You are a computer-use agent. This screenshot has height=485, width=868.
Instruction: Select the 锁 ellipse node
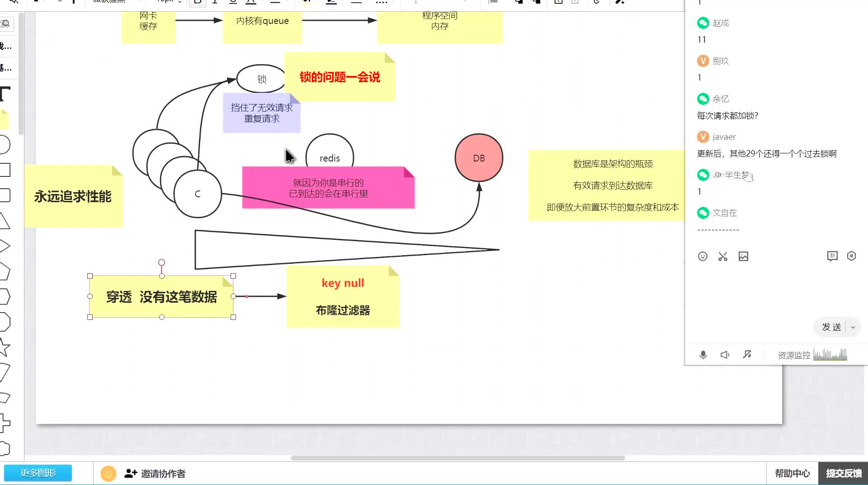[261, 79]
